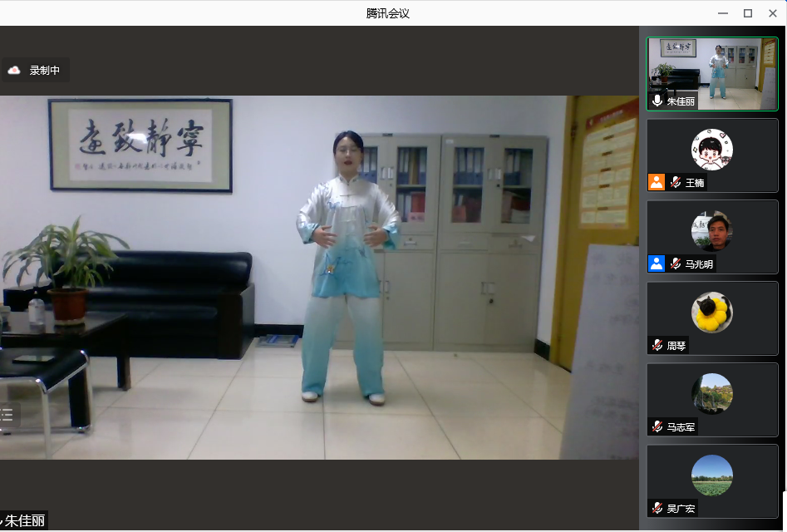Select 周琴's yellow flower avatar
787x532 pixels.
(712, 313)
